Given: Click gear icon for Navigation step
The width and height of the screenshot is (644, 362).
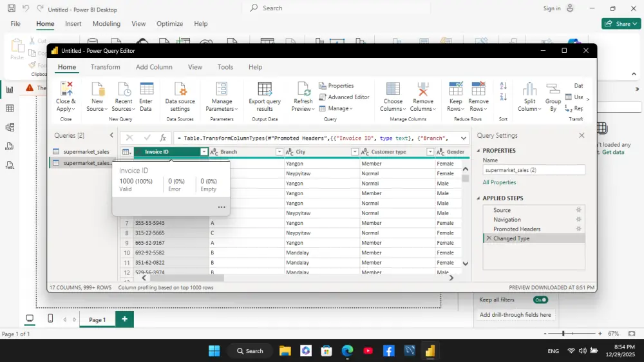Looking at the screenshot, I should click(x=579, y=220).
